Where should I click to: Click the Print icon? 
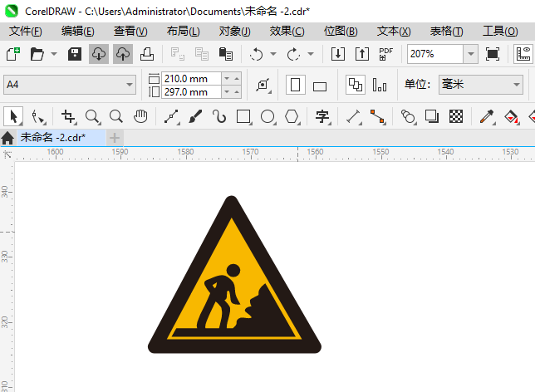point(147,54)
